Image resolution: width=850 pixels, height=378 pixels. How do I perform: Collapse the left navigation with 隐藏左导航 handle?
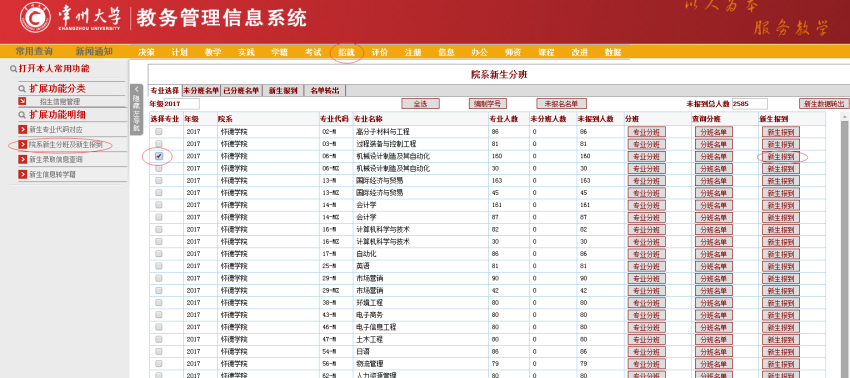point(137,108)
